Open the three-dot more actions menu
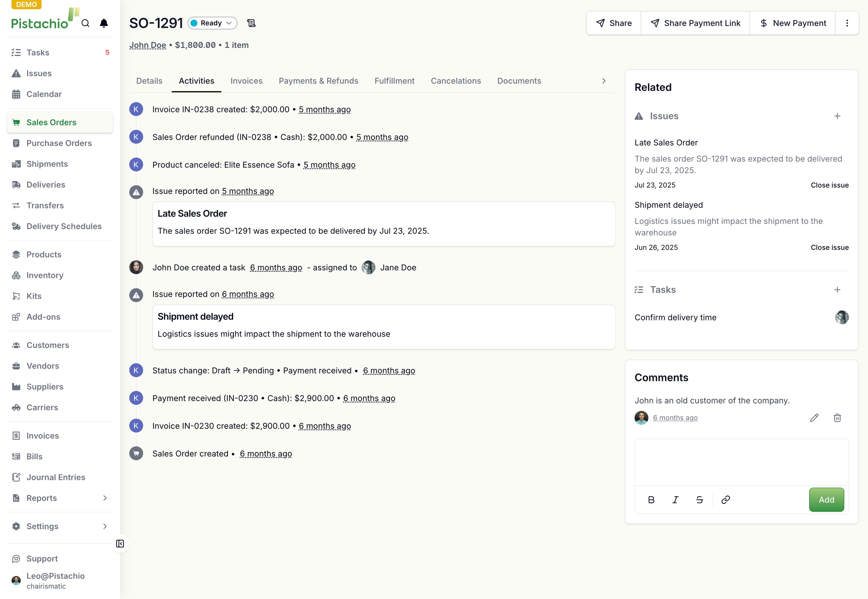868x599 pixels. (x=847, y=23)
